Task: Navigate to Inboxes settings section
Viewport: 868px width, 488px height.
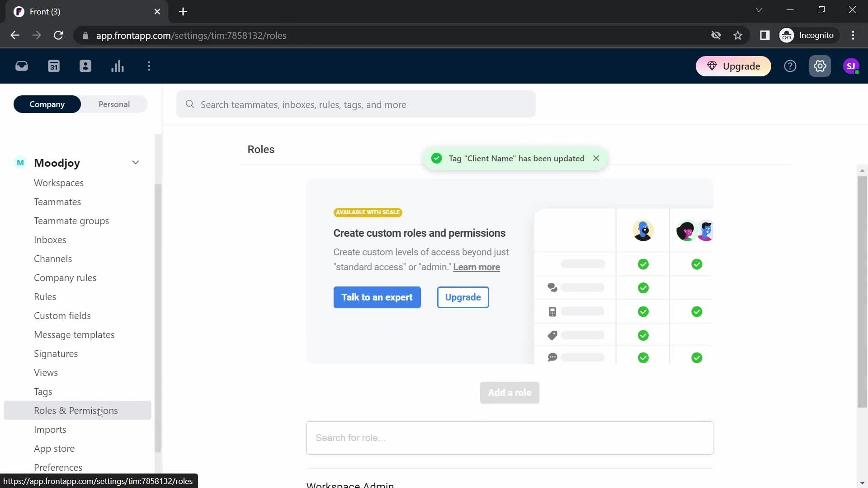Action: click(x=50, y=239)
